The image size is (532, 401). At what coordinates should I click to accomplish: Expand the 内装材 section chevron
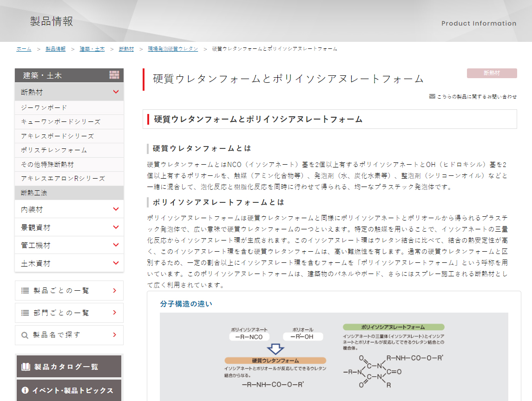[116, 209]
